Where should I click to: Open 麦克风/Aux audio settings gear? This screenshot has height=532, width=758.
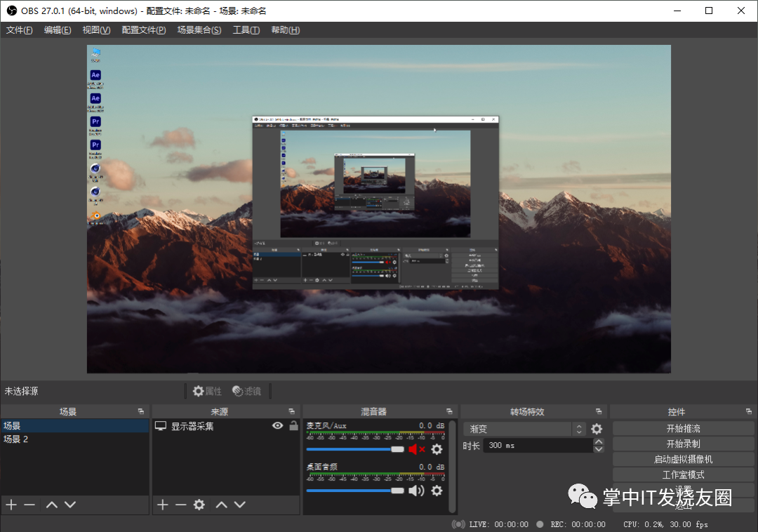(437, 449)
